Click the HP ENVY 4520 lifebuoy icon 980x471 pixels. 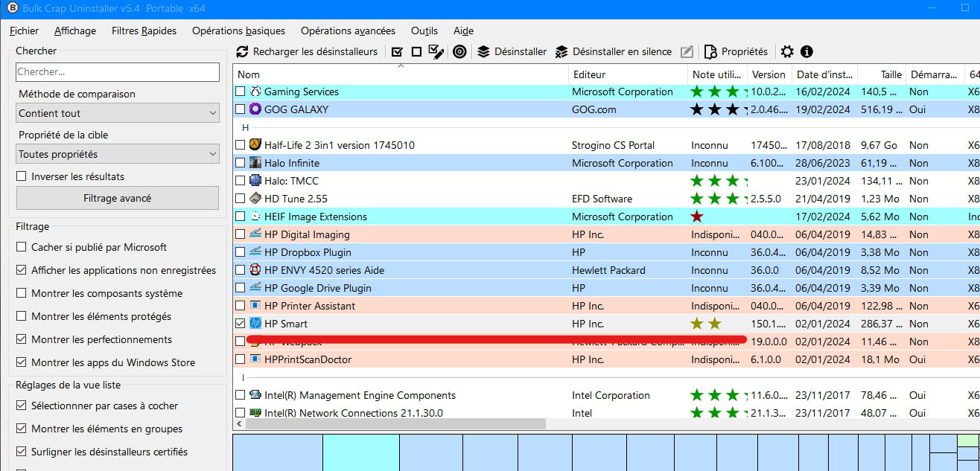[255, 270]
